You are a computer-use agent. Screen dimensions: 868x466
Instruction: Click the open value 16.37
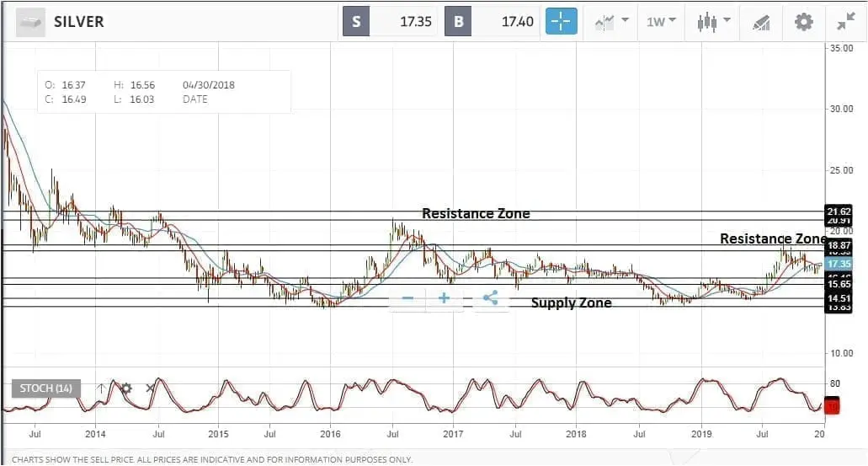[x=73, y=85]
